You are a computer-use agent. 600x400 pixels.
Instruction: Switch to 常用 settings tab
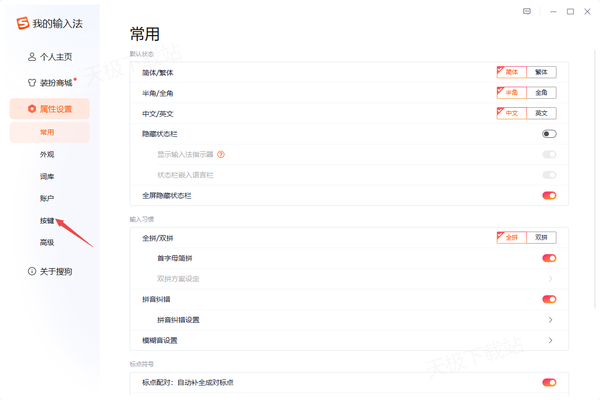pos(50,132)
